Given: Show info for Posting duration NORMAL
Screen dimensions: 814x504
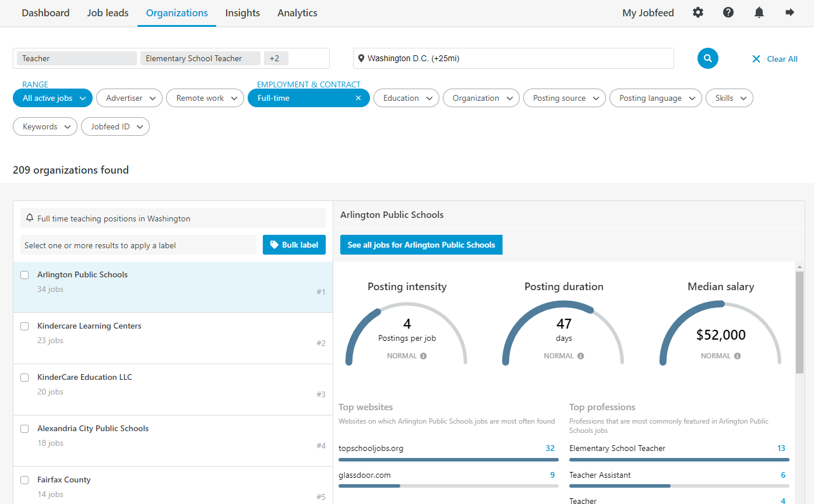Looking at the screenshot, I should pos(581,356).
